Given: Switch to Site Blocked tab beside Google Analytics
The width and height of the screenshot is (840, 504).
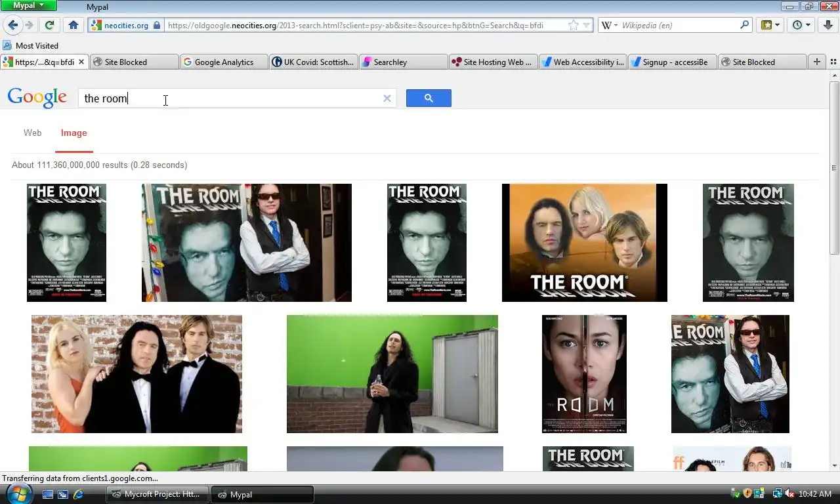Looking at the screenshot, I should point(134,62).
